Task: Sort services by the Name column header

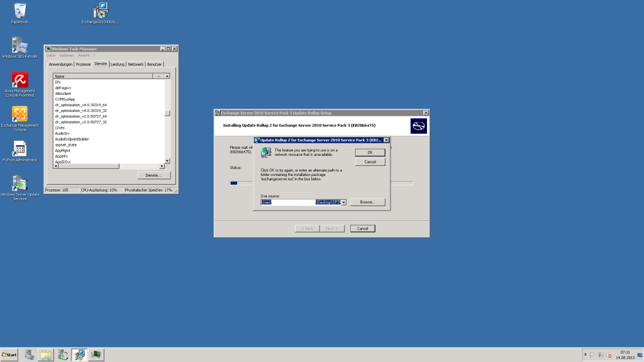Action: (x=103, y=76)
